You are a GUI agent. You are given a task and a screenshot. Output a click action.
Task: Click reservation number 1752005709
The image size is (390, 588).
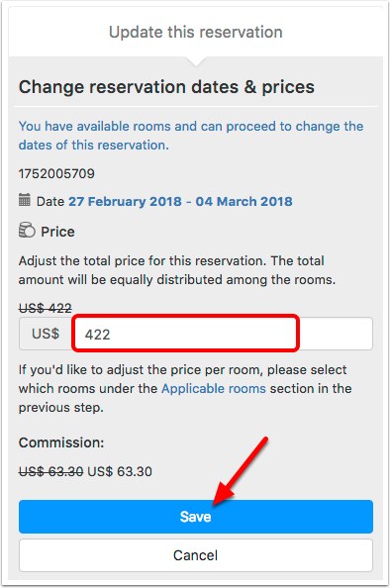coord(56,173)
